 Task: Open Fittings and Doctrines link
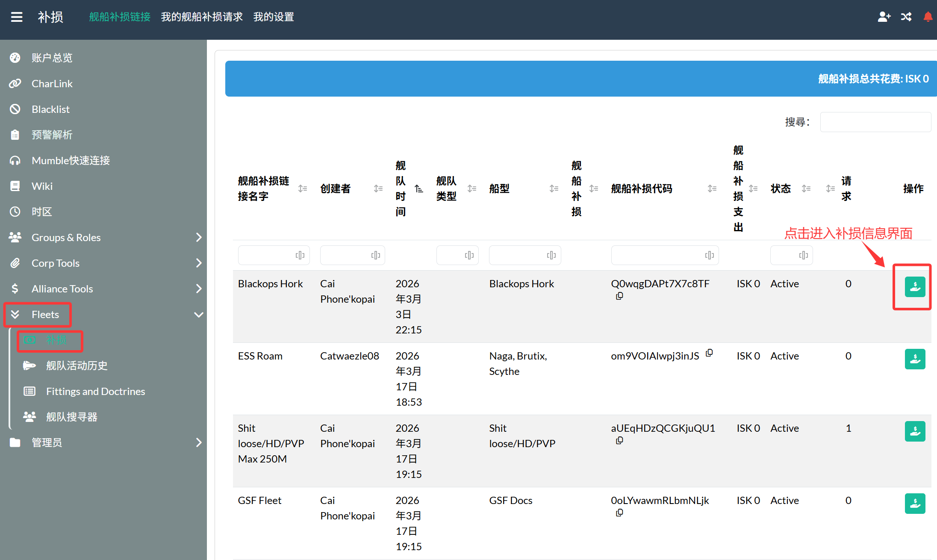pos(95,391)
